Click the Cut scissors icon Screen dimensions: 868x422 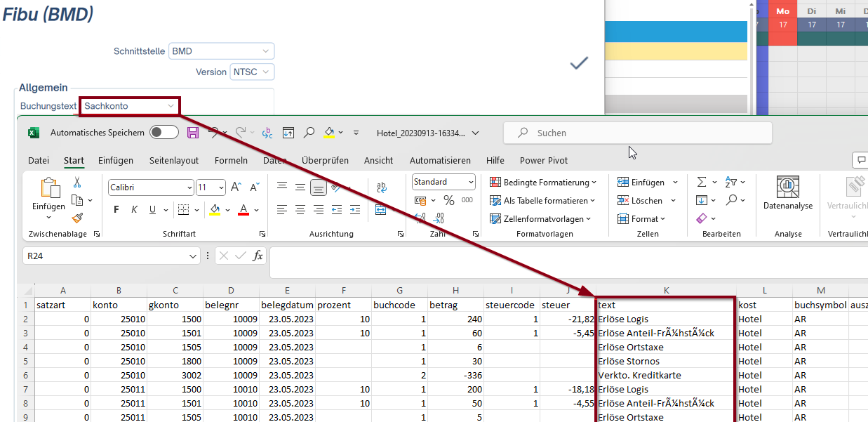77,182
